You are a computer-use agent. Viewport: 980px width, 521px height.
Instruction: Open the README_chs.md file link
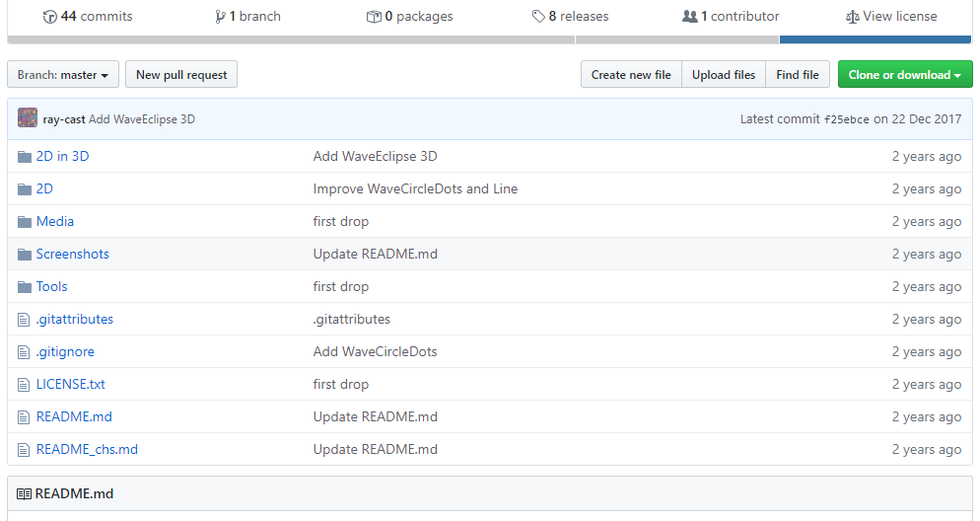87,450
